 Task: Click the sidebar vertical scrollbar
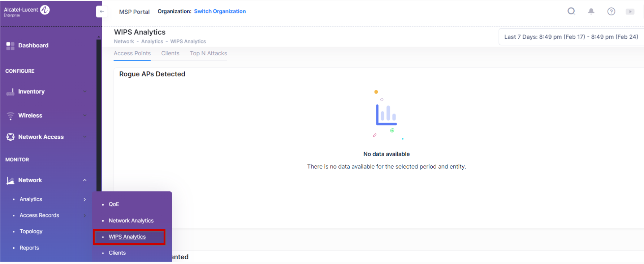(99, 108)
